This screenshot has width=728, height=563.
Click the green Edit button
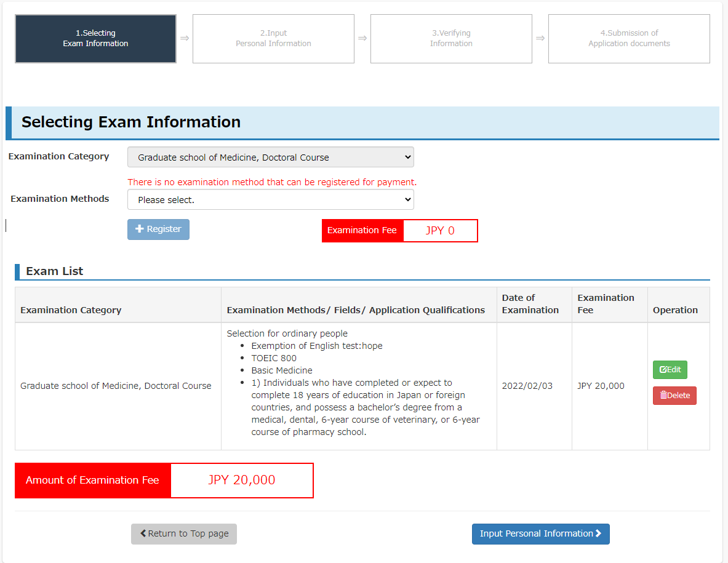click(670, 370)
